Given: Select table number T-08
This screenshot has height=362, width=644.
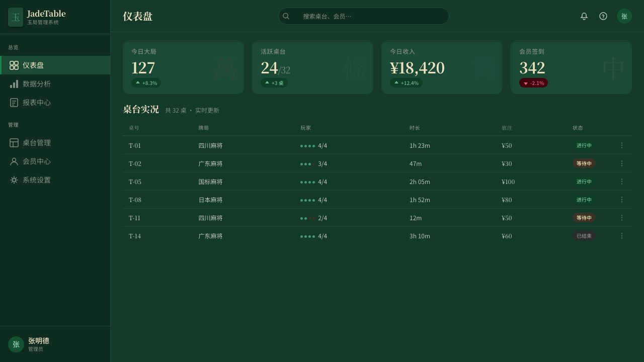Looking at the screenshot, I should (135, 200).
